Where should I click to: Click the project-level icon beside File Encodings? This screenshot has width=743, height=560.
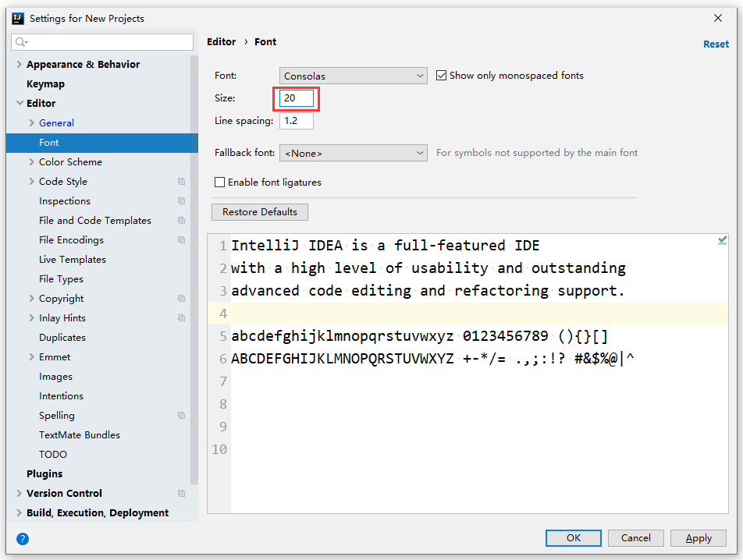[182, 239]
